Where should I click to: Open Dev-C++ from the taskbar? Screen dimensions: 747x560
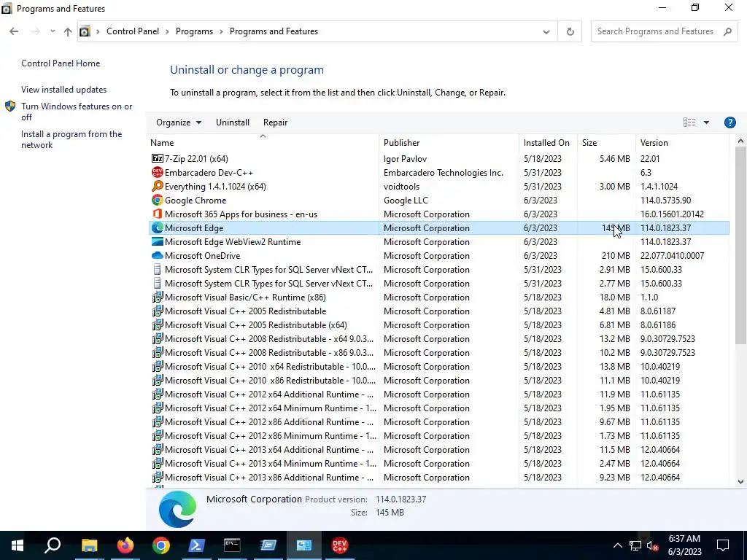click(x=340, y=545)
